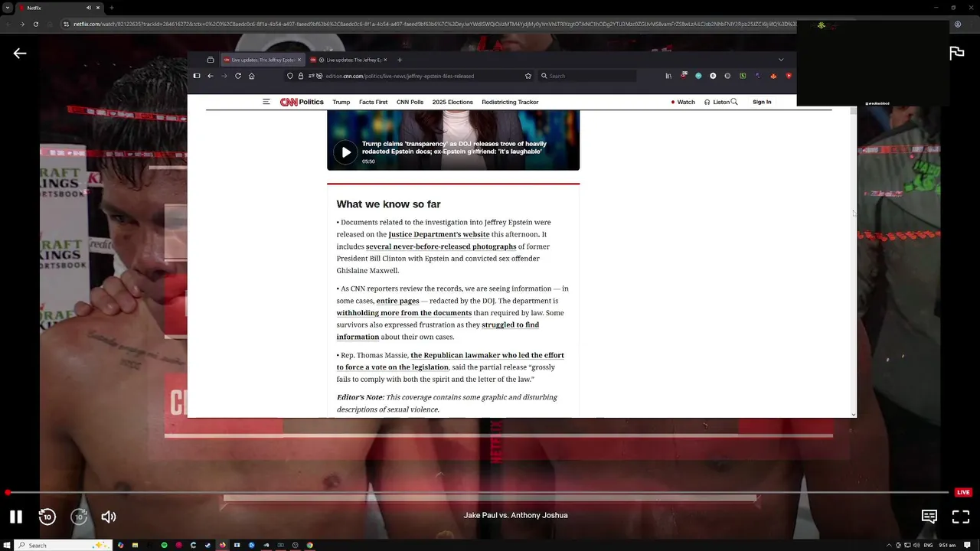Open several never-before-released photographs link
Image resolution: width=980 pixels, height=551 pixels.
coord(441,246)
